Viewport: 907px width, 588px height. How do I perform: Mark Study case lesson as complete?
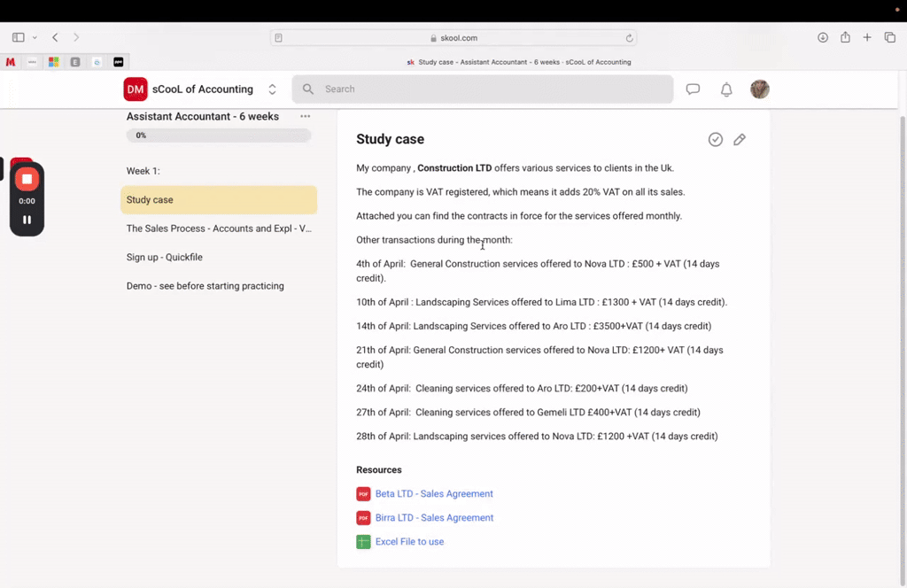coord(716,139)
